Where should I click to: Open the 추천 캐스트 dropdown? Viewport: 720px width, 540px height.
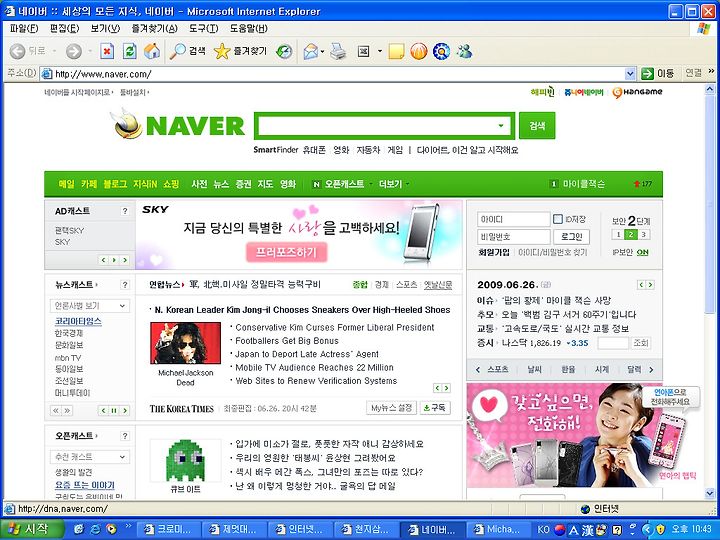(90, 457)
